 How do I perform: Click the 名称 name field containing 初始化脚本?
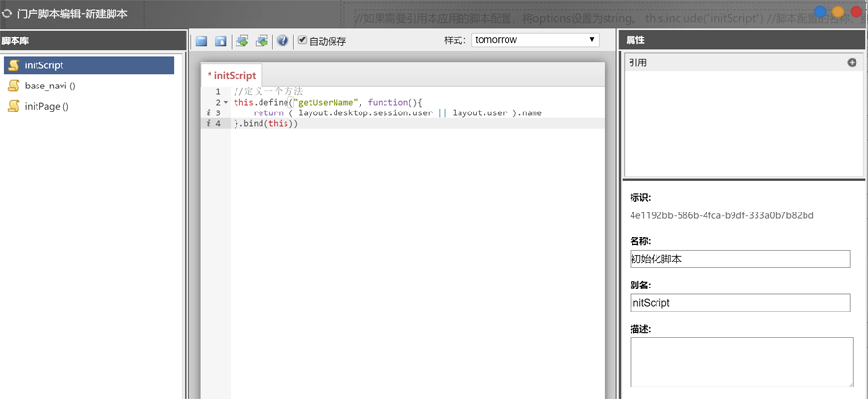pyautogui.click(x=739, y=260)
